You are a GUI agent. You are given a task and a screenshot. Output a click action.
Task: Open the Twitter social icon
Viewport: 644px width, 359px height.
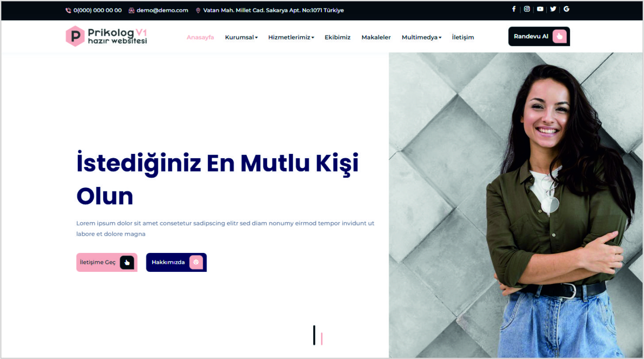553,9
